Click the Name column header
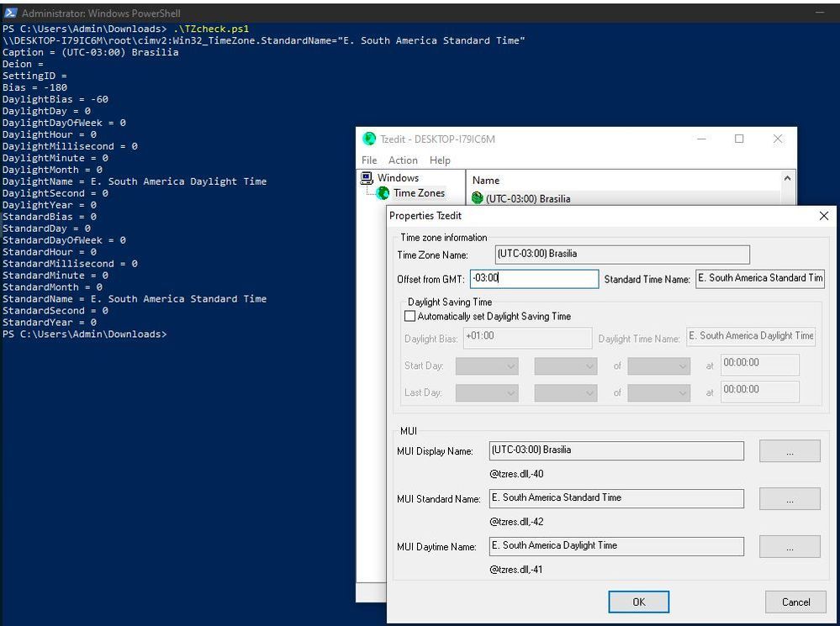 (x=486, y=181)
